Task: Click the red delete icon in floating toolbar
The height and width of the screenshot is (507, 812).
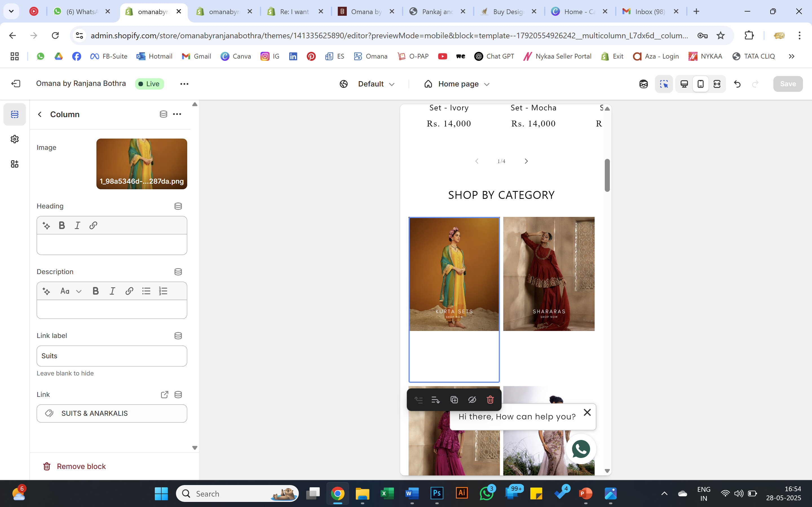Action: [490, 400]
